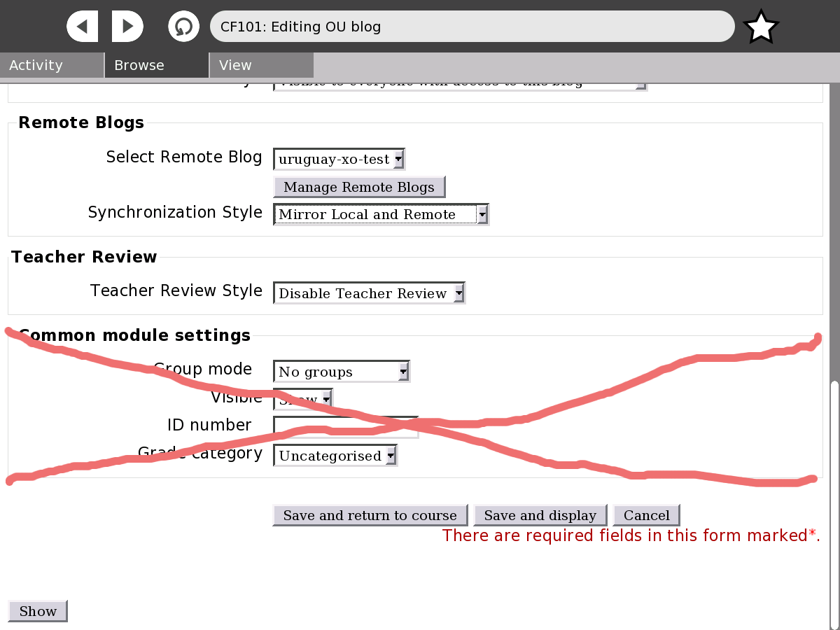Screen dimensions: 840x630
Task: Click the Show button at bottom left
Action: point(38,611)
